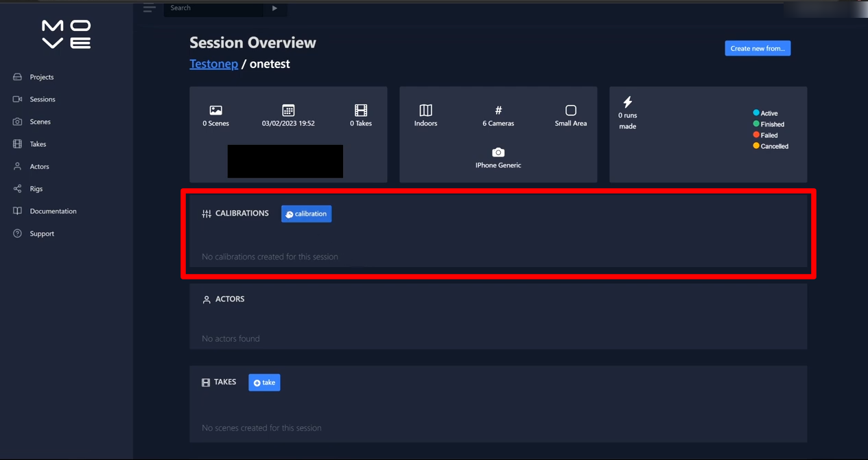Click the blue Active status dot
The width and height of the screenshot is (868, 460).
point(756,113)
